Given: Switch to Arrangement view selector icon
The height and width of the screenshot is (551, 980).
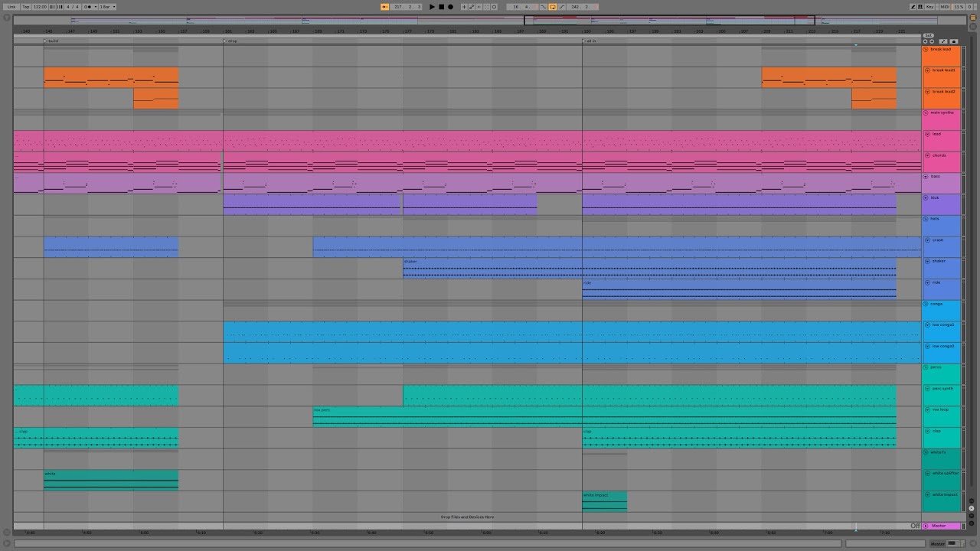Looking at the screenshot, I should coord(973,18).
